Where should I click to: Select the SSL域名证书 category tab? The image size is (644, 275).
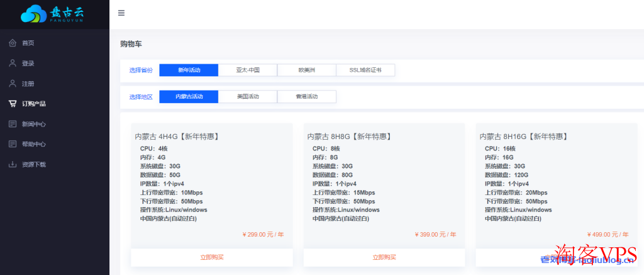click(x=365, y=70)
